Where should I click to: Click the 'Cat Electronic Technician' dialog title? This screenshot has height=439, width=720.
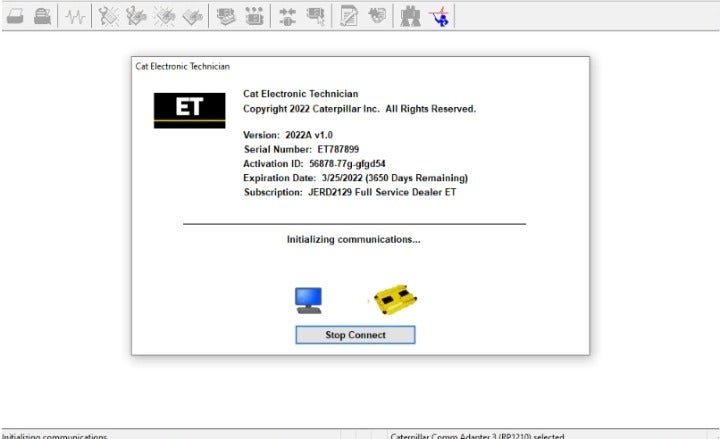[x=182, y=66]
